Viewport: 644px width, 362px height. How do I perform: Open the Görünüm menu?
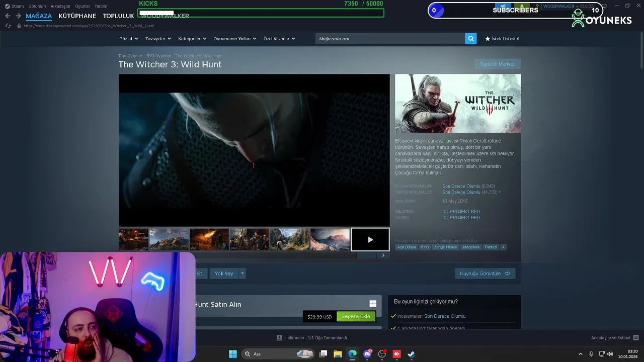tap(37, 6)
